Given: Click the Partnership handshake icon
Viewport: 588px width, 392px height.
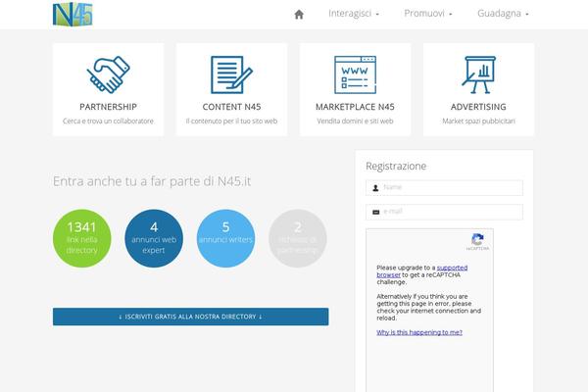Looking at the screenshot, I should pos(109,74).
